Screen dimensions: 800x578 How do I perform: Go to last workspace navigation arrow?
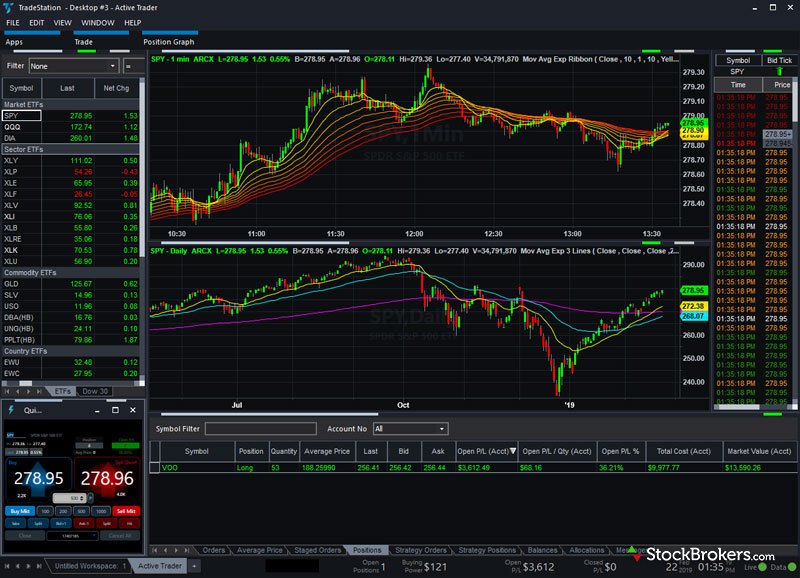pyautogui.click(x=39, y=566)
